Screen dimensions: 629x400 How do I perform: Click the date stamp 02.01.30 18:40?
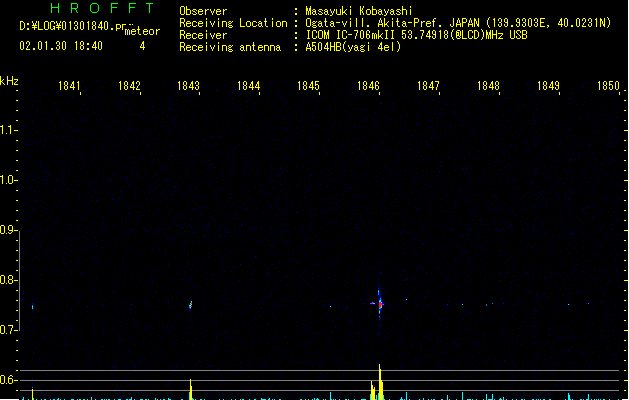click(61, 46)
